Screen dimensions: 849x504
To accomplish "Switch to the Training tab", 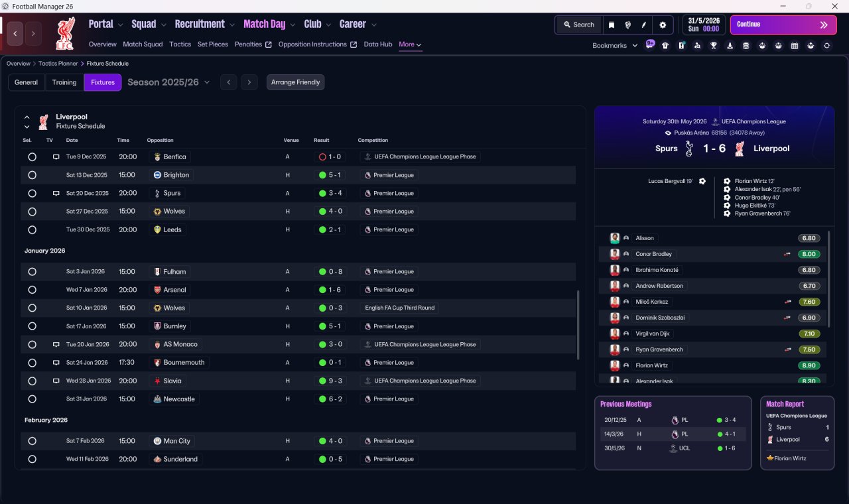I will coord(64,82).
